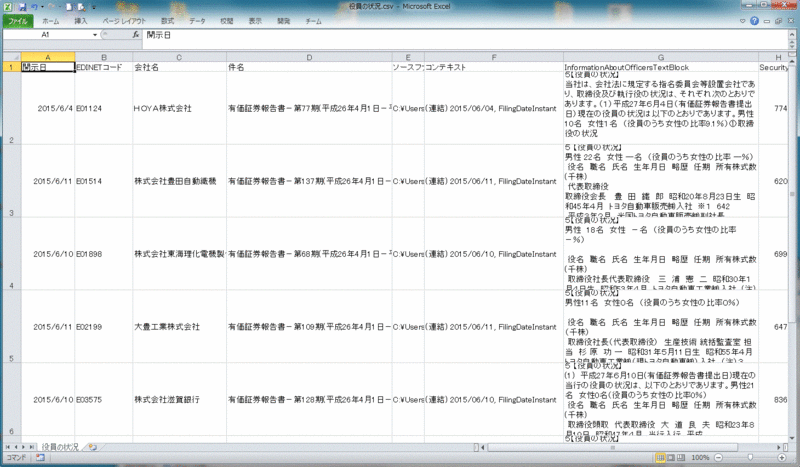Open the ファイル tab

click(x=18, y=21)
